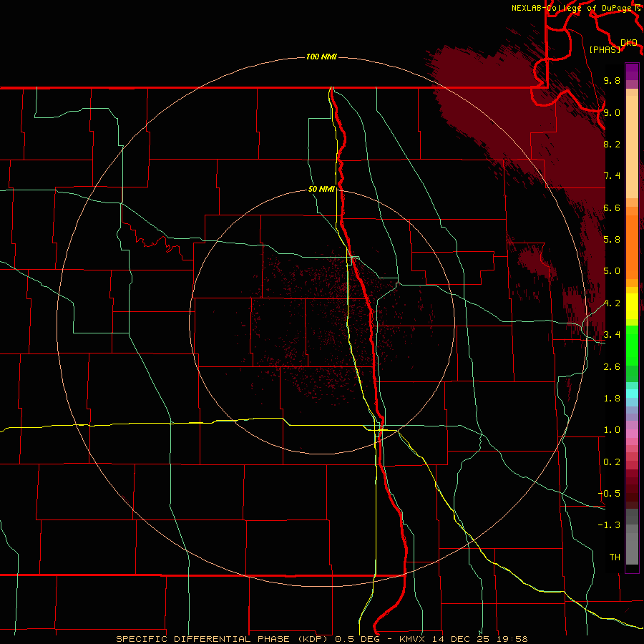Viewport: 644px width, 644px height.
Task: Click the 6.6 value on color scale
Action: [x=612, y=208]
